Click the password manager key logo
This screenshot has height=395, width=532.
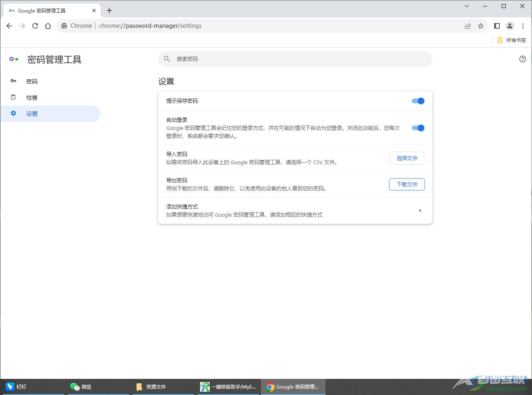14,59
